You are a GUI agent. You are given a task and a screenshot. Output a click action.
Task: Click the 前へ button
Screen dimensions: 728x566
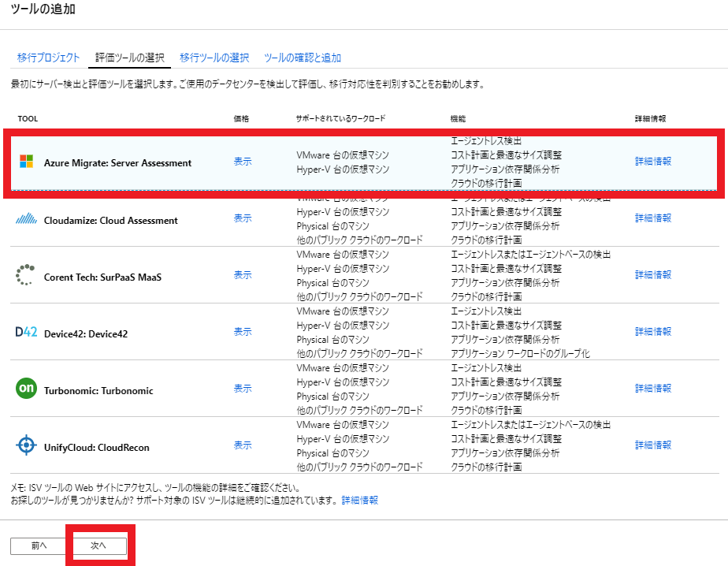tap(39, 546)
